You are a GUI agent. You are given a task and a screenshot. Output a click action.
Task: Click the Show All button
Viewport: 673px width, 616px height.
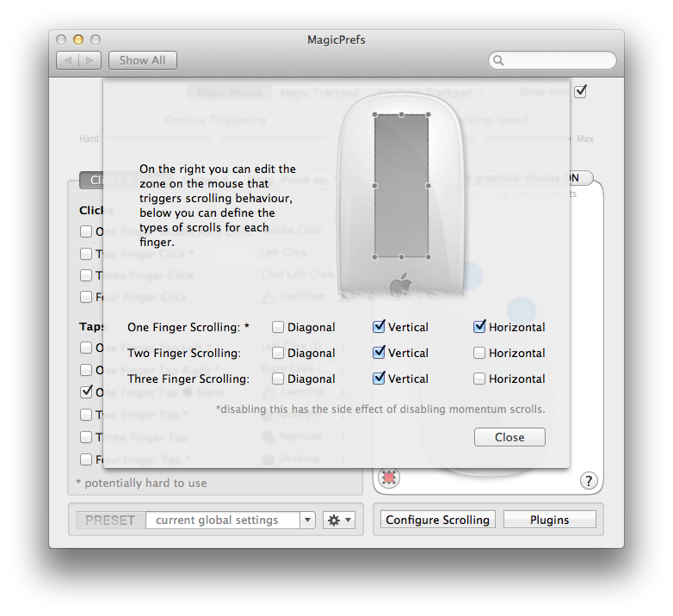click(143, 60)
